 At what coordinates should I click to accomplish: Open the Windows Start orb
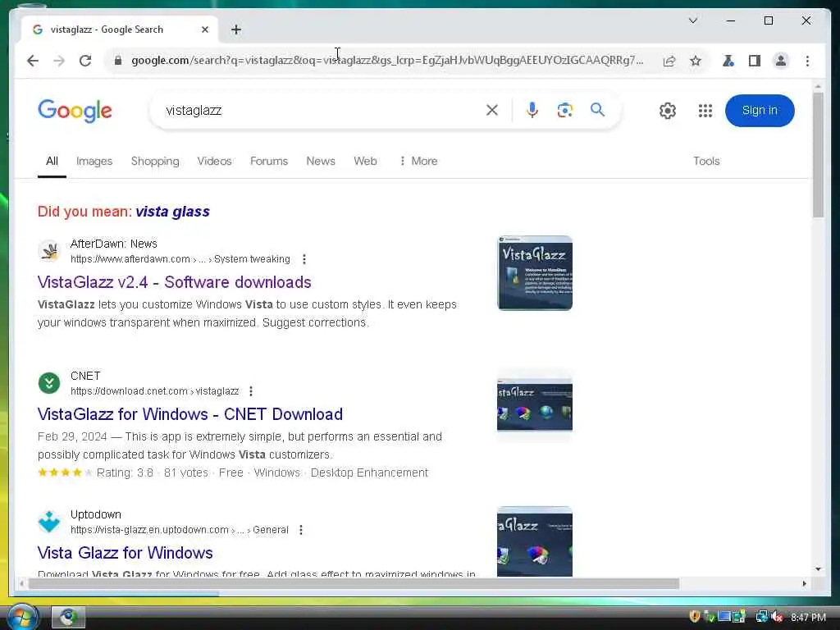tap(21, 617)
